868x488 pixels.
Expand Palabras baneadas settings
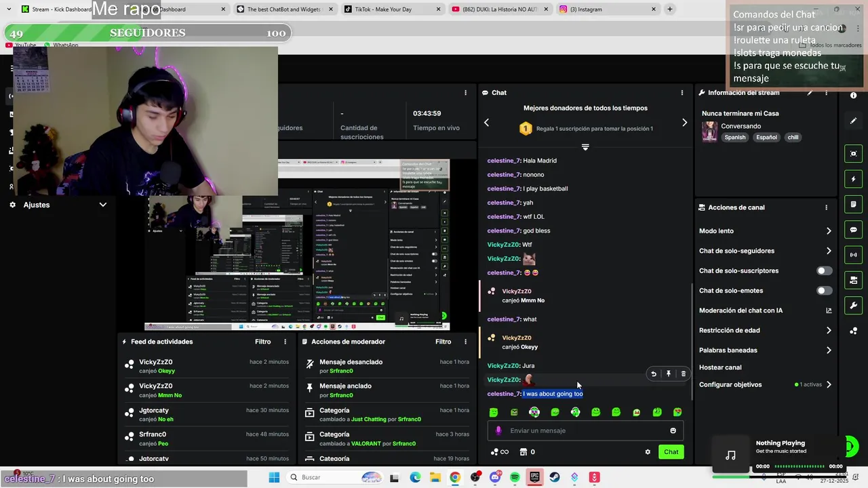coord(829,350)
